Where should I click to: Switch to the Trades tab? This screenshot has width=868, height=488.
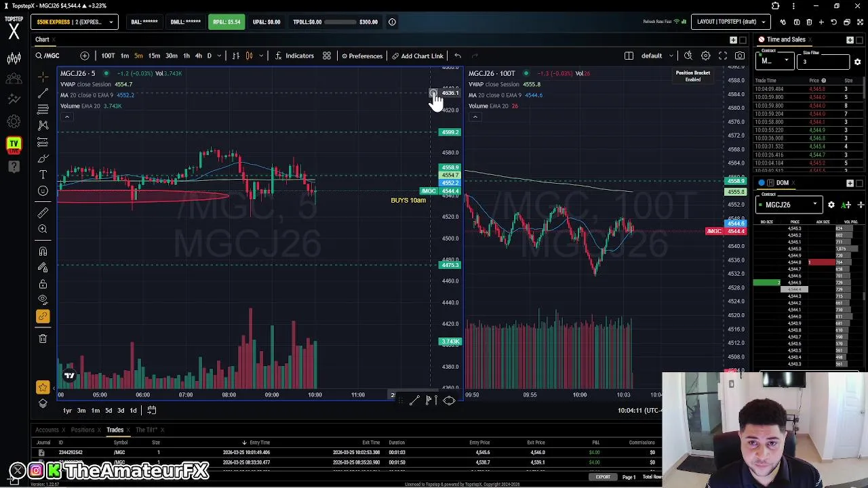(115, 430)
